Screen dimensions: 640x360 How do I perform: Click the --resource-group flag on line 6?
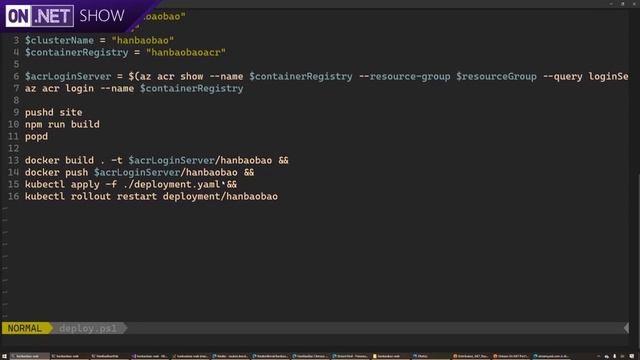pos(404,76)
